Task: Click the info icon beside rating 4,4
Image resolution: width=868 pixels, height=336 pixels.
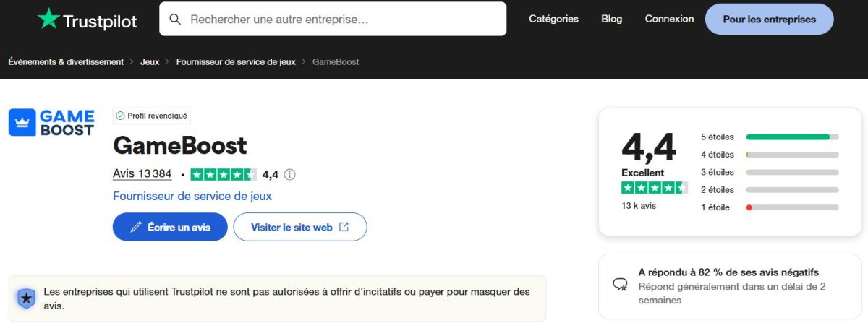Action: click(x=290, y=174)
